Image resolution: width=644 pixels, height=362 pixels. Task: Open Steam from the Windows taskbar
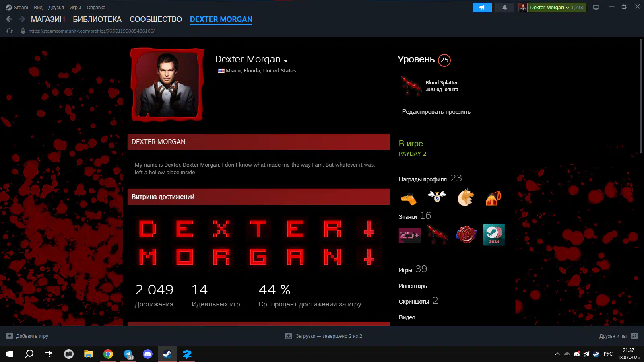[x=167, y=354]
